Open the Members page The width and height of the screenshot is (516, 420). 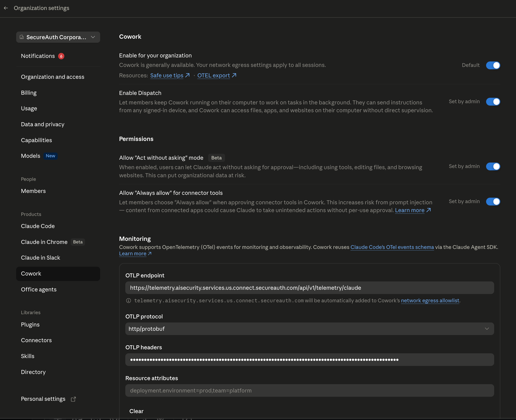click(x=58, y=191)
